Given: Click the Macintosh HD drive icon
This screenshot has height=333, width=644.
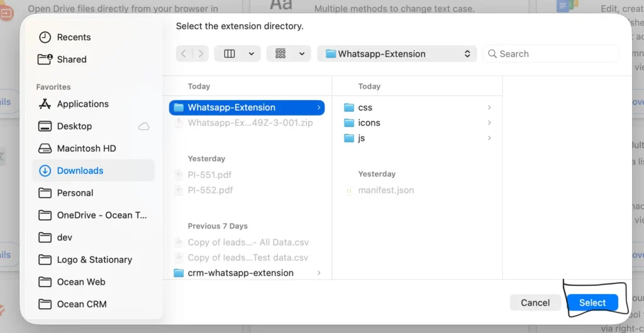Looking at the screenshot, I should (45, 148).
